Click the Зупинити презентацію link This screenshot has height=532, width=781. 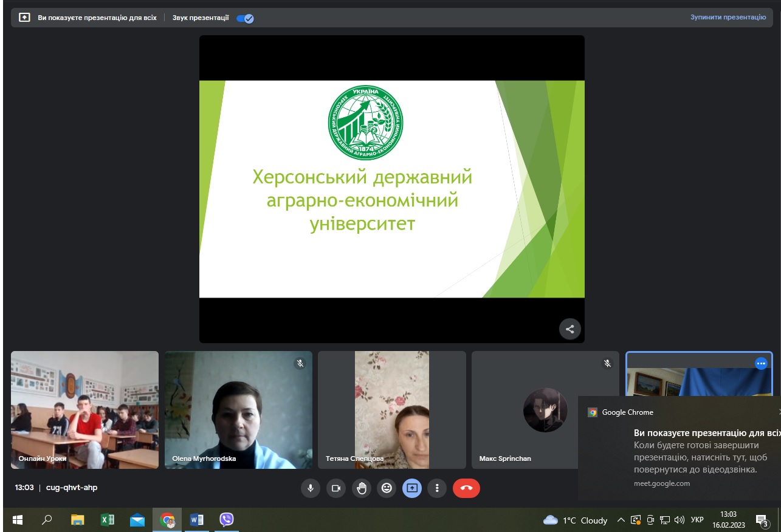point(728,18)
